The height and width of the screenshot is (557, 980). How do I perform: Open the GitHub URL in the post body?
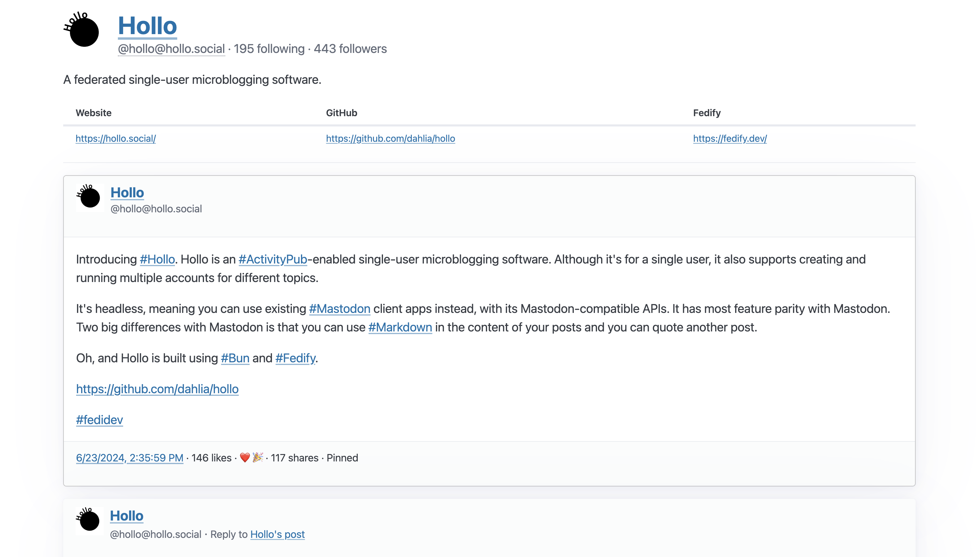click(157, 389)
